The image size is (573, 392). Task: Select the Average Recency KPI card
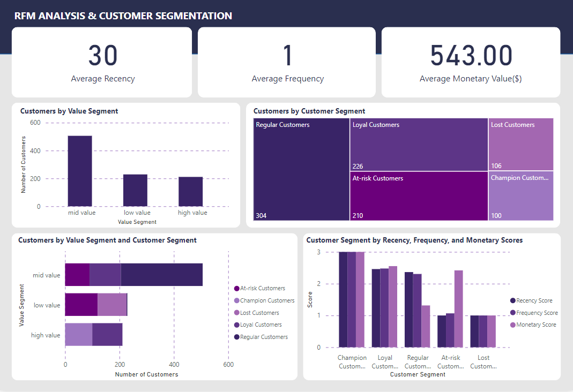point(102,62)
